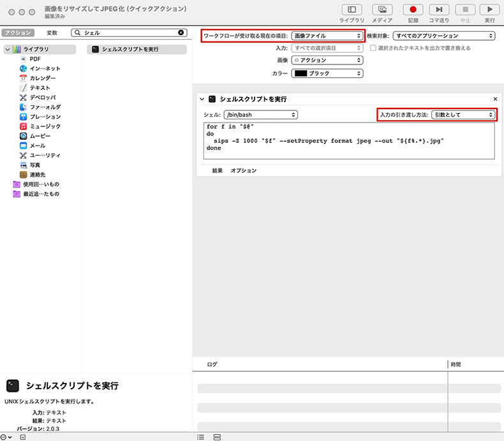The height and width of the screenshot is (441, 504).
Task: Click the コマ送り step icon
Action: tap(438, 10)
